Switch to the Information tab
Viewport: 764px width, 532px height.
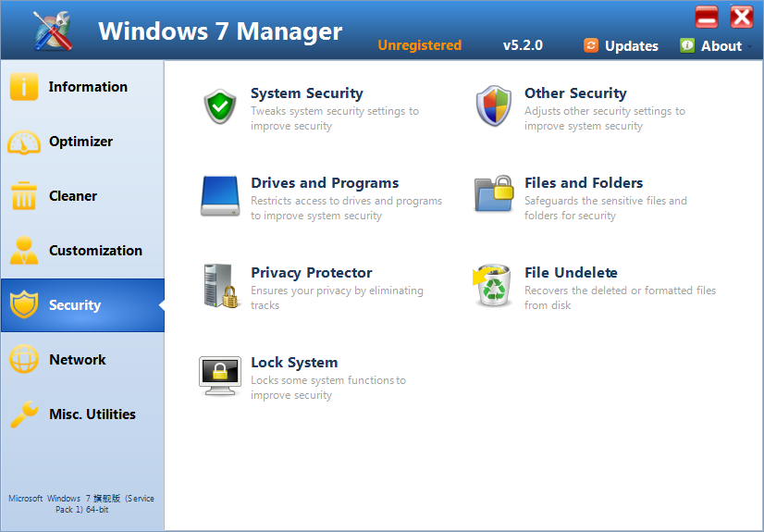pos(82,87)
